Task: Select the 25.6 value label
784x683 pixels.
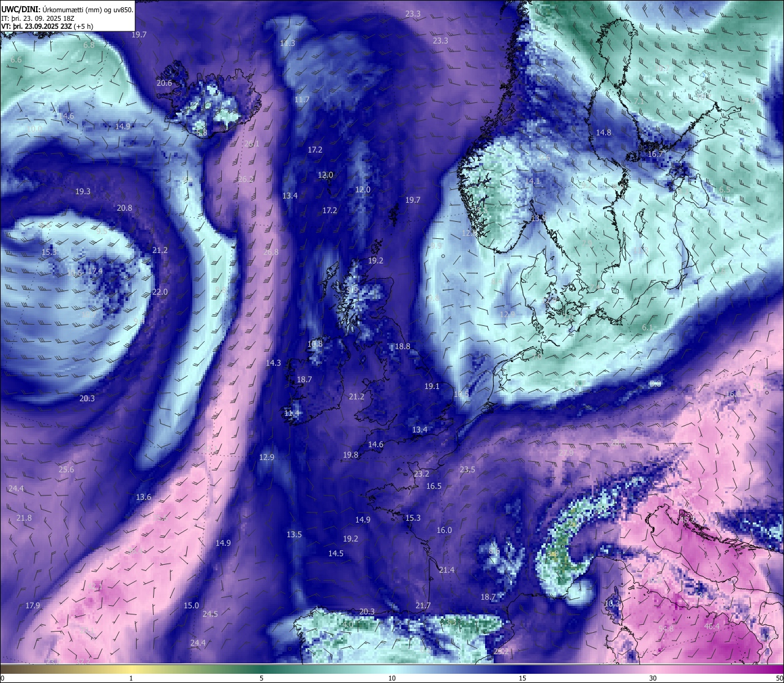Action: coord(66,470)
